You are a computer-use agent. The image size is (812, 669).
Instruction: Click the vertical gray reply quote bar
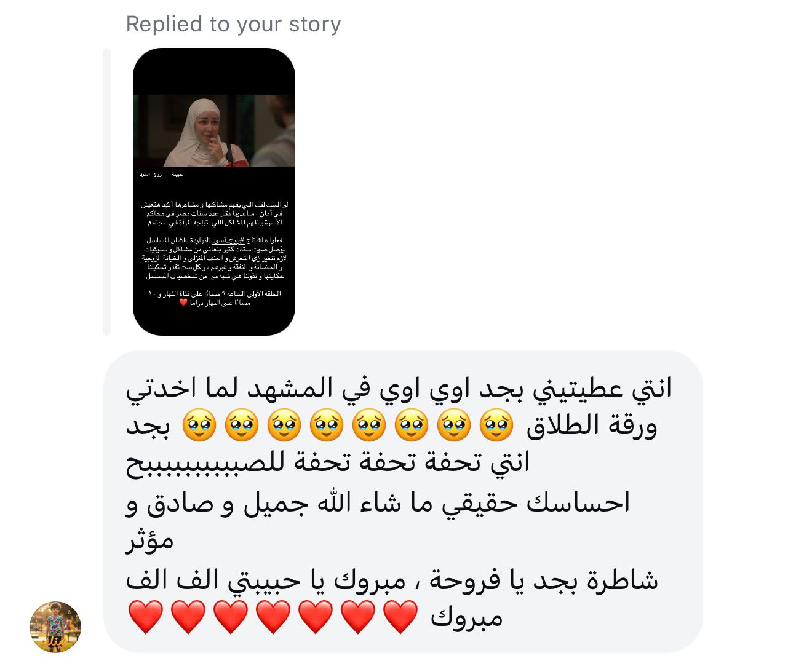107,192
